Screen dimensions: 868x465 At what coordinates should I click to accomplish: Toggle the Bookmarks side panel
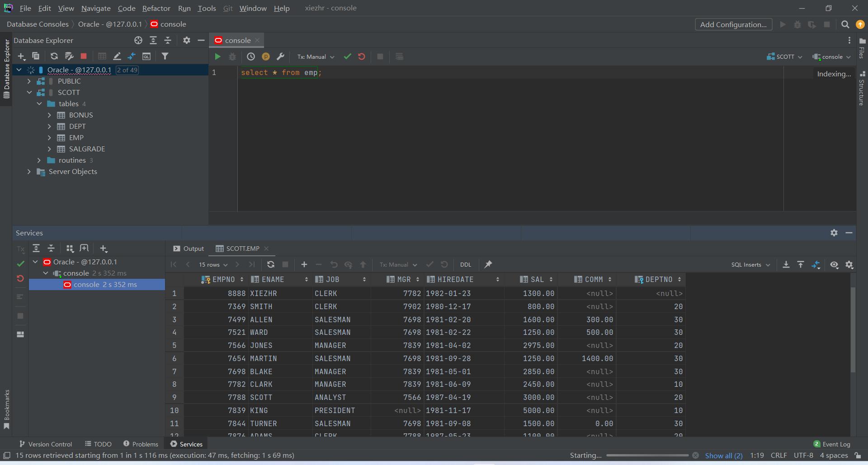6,409
